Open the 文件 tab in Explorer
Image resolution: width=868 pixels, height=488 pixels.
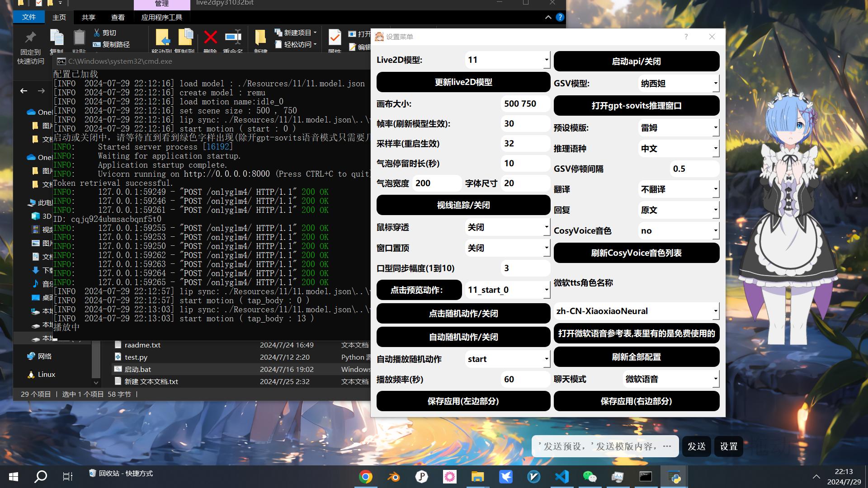29,17
